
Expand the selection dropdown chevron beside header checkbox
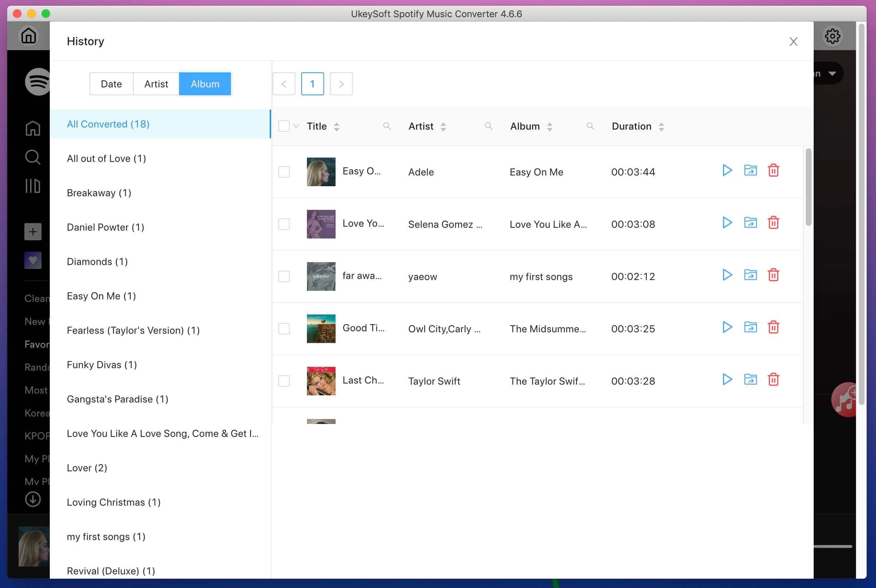296,126
